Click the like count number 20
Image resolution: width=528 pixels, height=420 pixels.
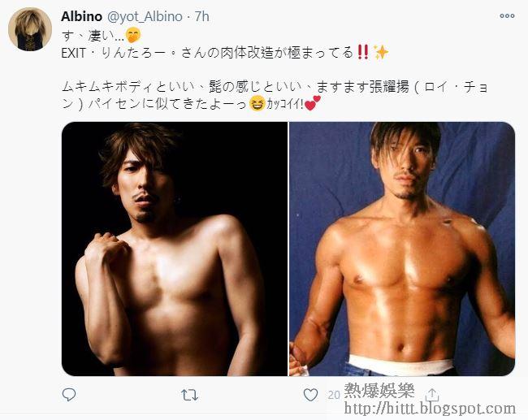334,395
